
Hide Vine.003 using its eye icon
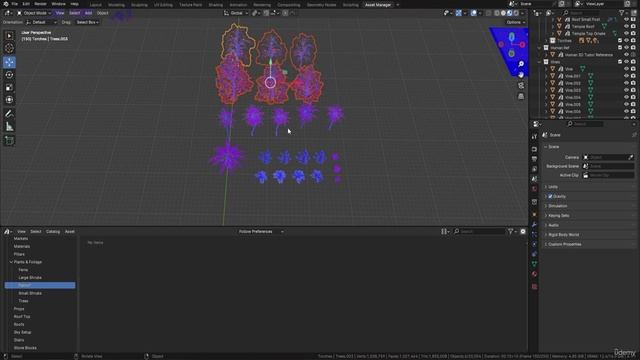[626, 90]
